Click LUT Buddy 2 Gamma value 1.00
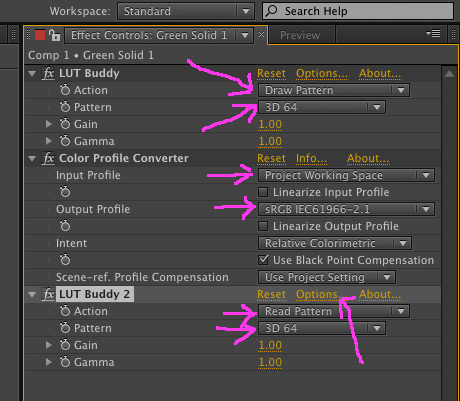460x401 pixels. pos(270,362)
